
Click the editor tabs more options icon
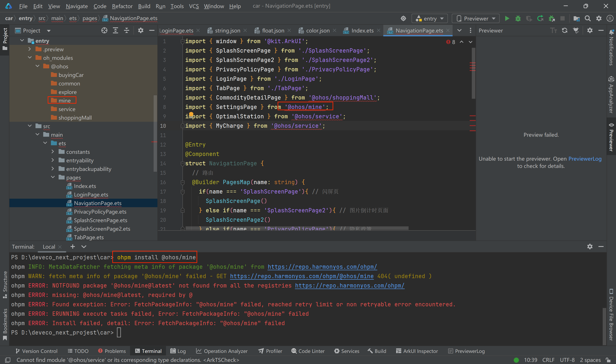click(470, 30)
